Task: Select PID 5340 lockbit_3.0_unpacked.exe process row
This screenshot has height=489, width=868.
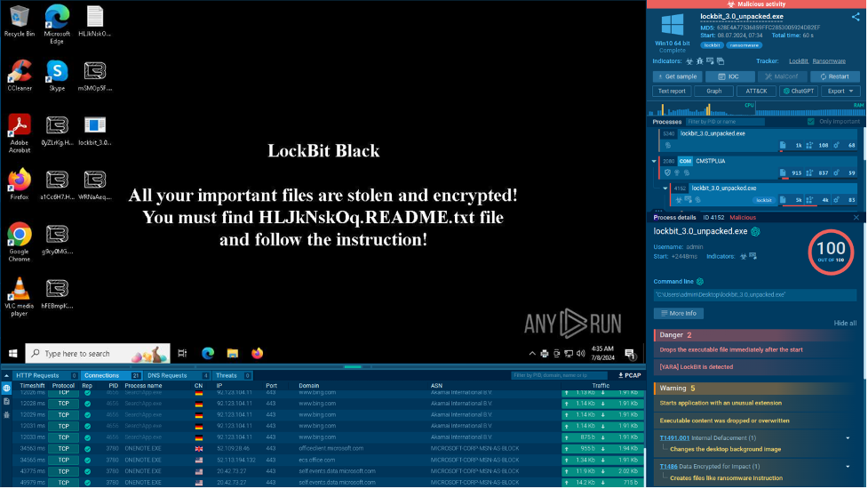Action: click(759, 140)
